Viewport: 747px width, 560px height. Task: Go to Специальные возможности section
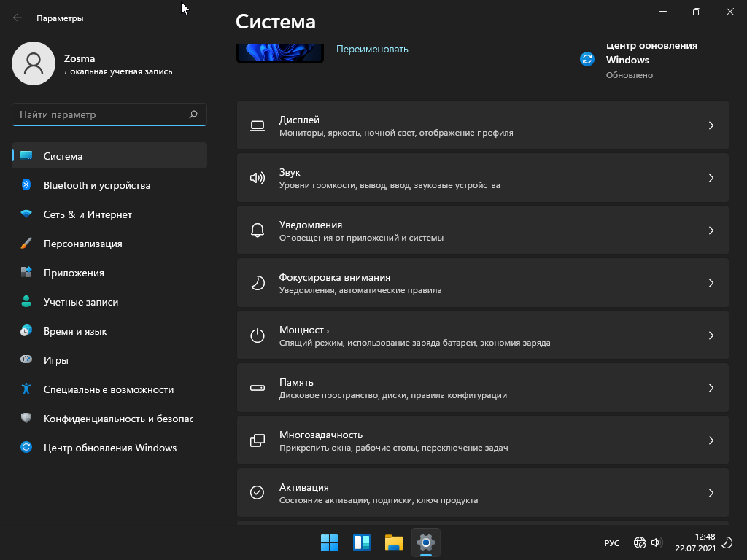[x=108, y=389]
